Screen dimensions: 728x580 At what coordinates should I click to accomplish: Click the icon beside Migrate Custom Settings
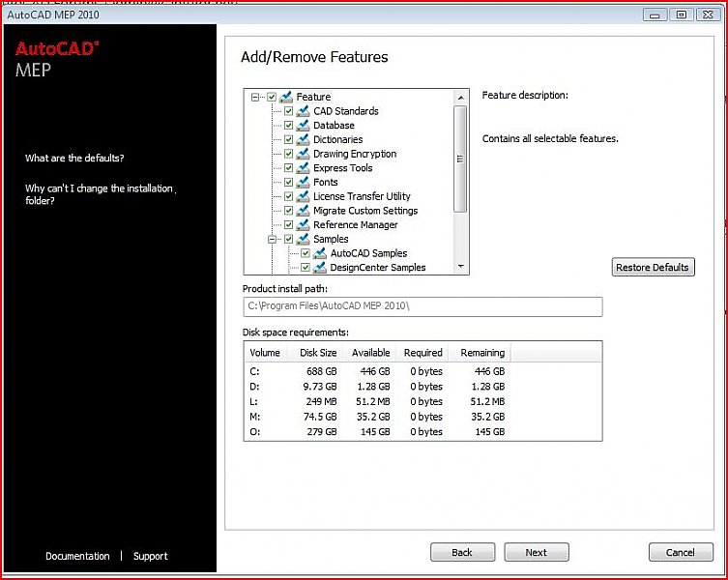[x=303, y=211]
